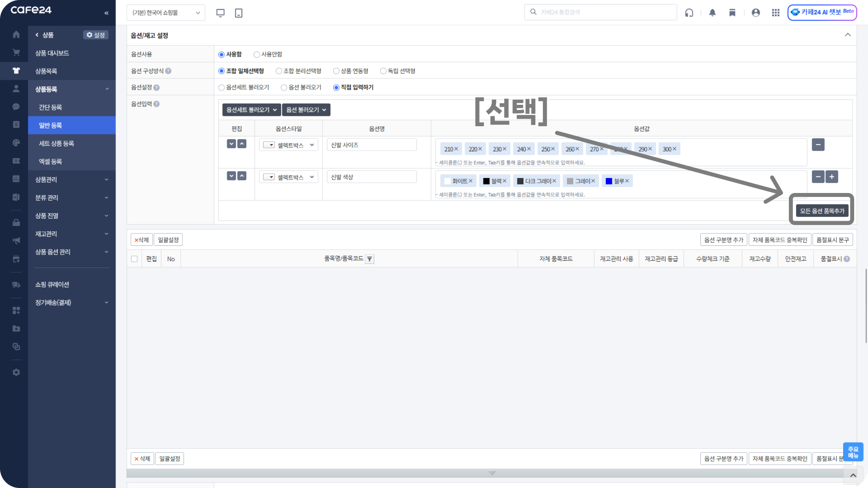
Task: Open the headset customer support icon
Action: (x=689, y=13)
